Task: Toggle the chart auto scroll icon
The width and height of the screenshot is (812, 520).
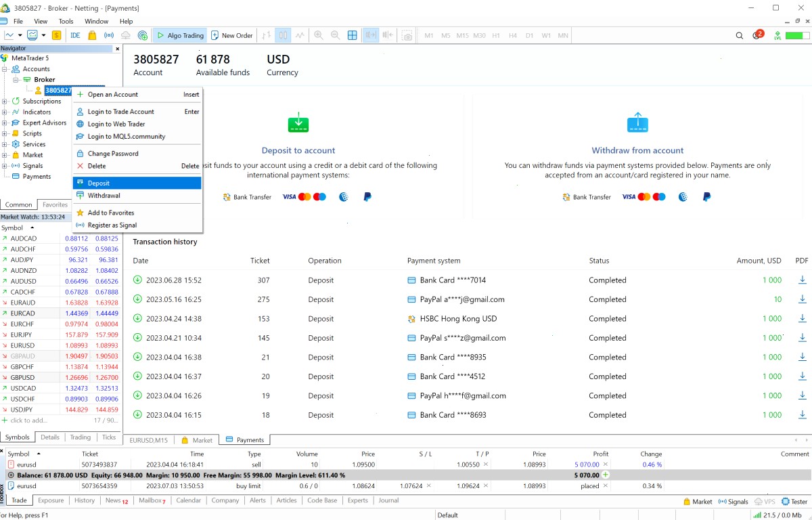Action: click(x=370, y=35)
